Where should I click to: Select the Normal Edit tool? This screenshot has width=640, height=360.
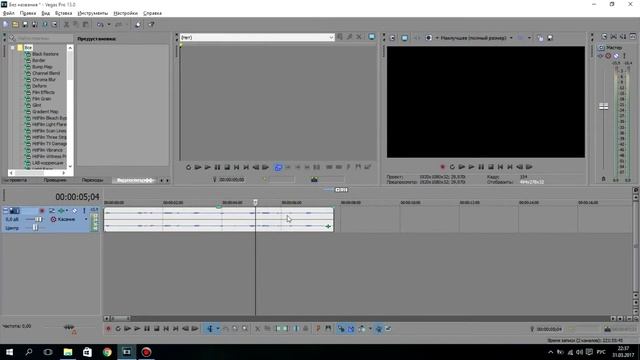pyautogui.click(x=210, y=329)
